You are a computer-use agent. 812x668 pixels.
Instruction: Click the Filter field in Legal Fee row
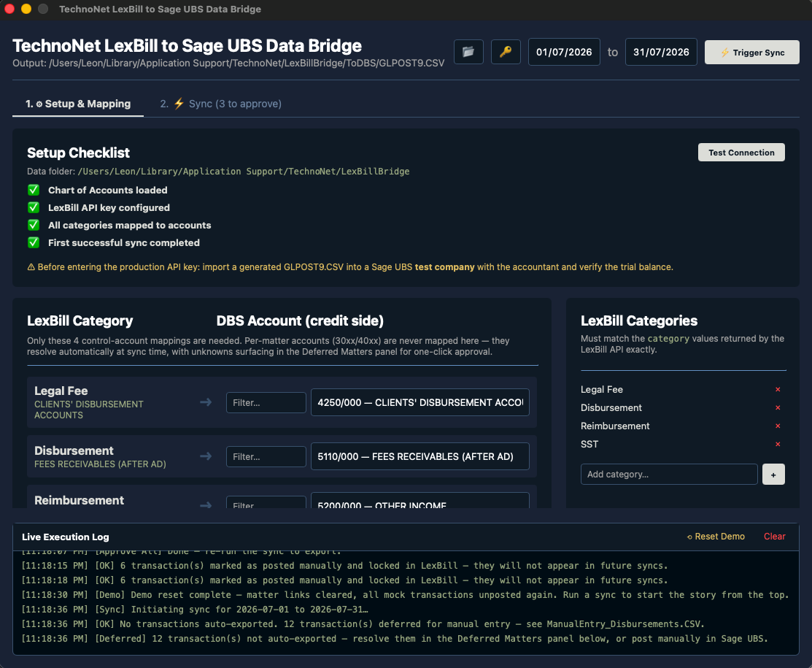pyautogui.click(x=266, y=403)
